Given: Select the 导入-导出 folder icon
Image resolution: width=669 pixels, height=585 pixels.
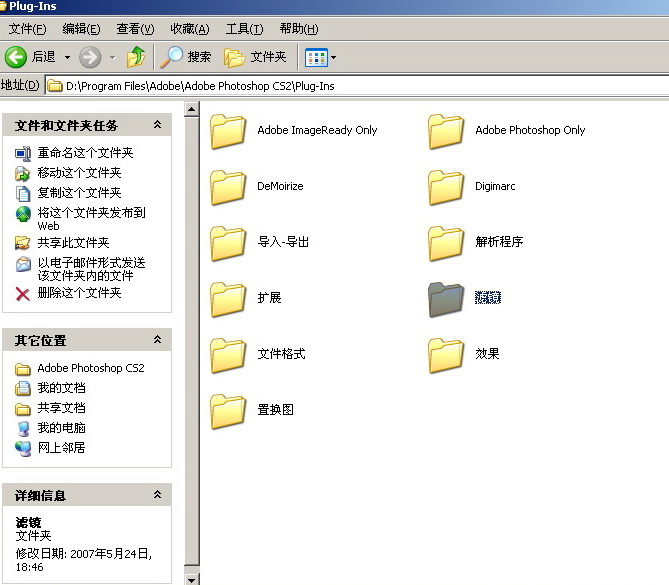Looking at the screenshot, I should click(228, 243).
